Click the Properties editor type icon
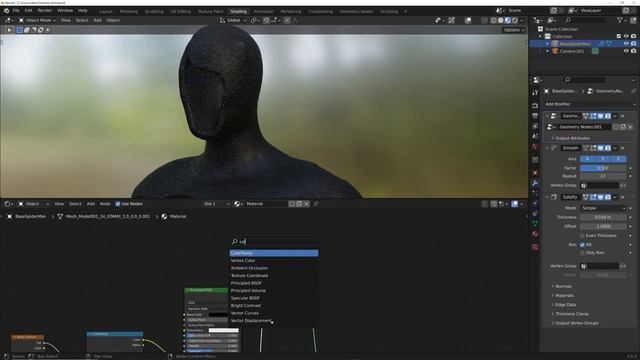The height and width of the screenshot is (360, 640). pos(537,80)
